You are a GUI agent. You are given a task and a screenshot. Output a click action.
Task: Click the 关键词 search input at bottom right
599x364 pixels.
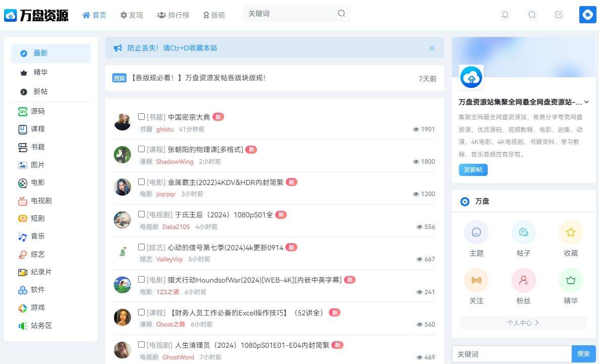click(511, 354)
